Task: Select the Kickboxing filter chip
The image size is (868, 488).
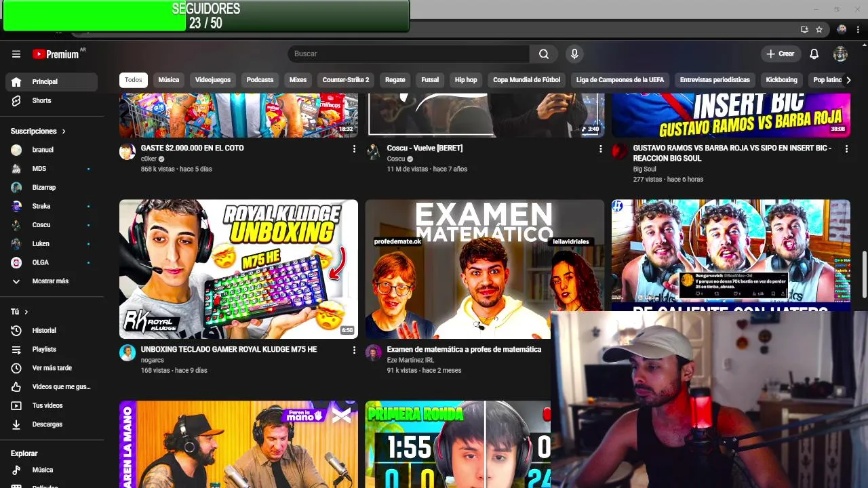Action: [x=781, y=80]
